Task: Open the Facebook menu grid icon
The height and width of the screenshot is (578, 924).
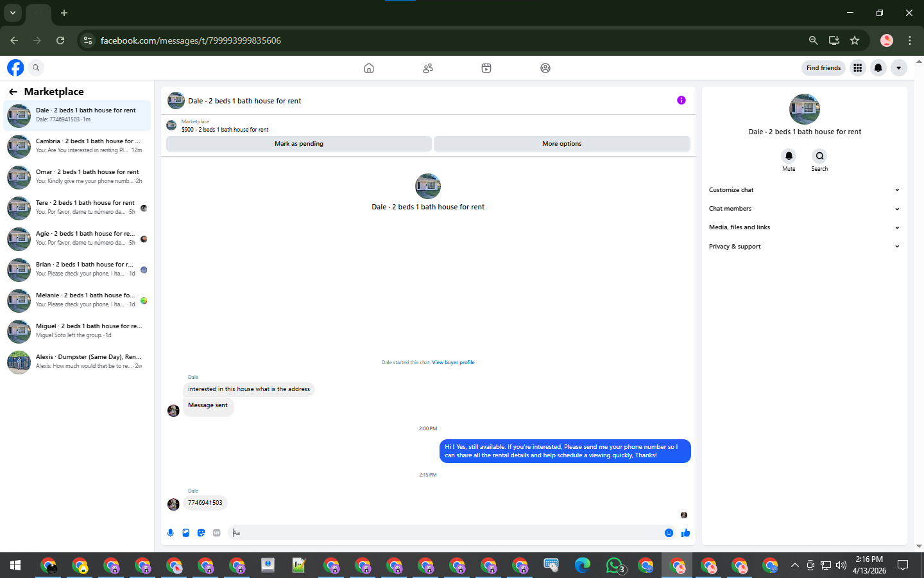Action: pyautogui.click(x=858, y=67)
